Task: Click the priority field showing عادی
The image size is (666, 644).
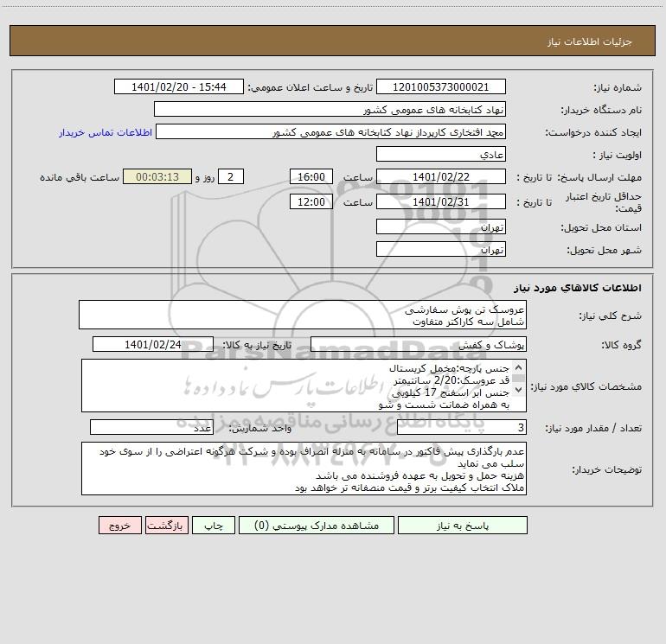Action: coord(441,154)
